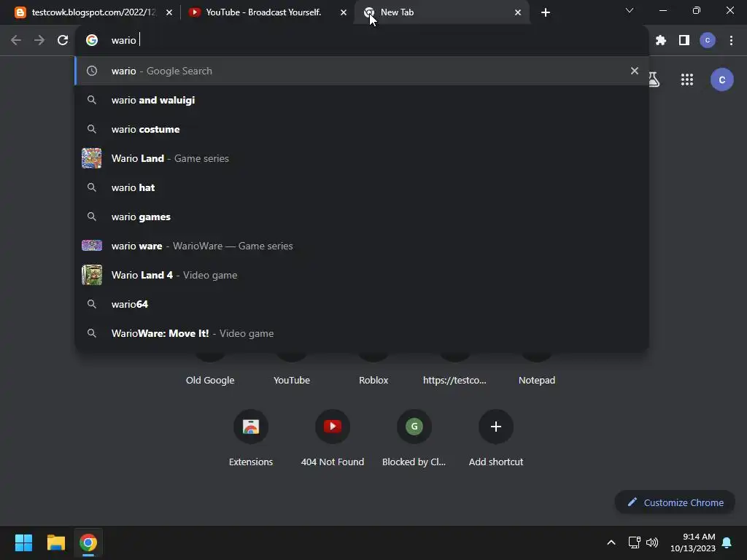Select 'wario - Google Search' history suggestion

[x=362, y=71]
